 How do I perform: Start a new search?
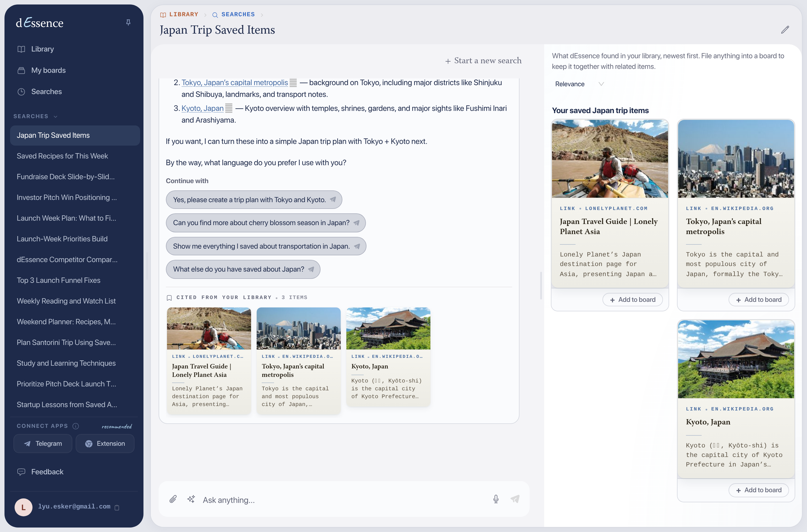483,60
